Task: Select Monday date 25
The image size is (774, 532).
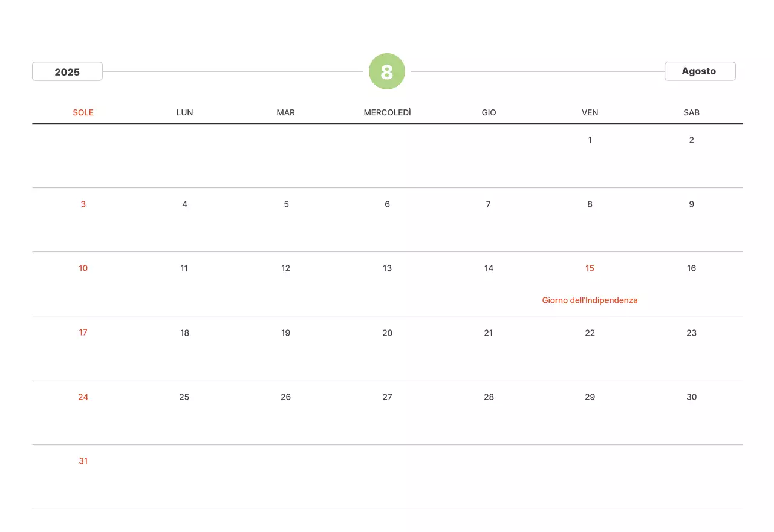Action: [184, 397]
